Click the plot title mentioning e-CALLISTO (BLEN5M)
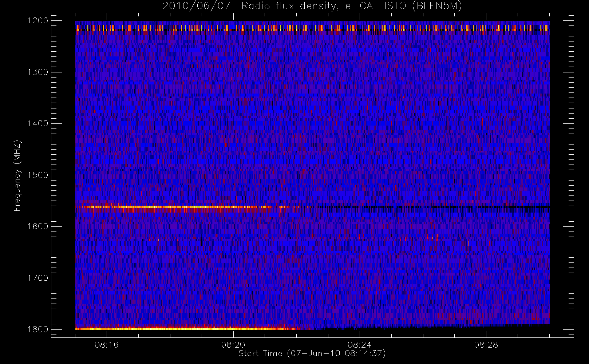The image size is (589, 364). coord(312,6)
